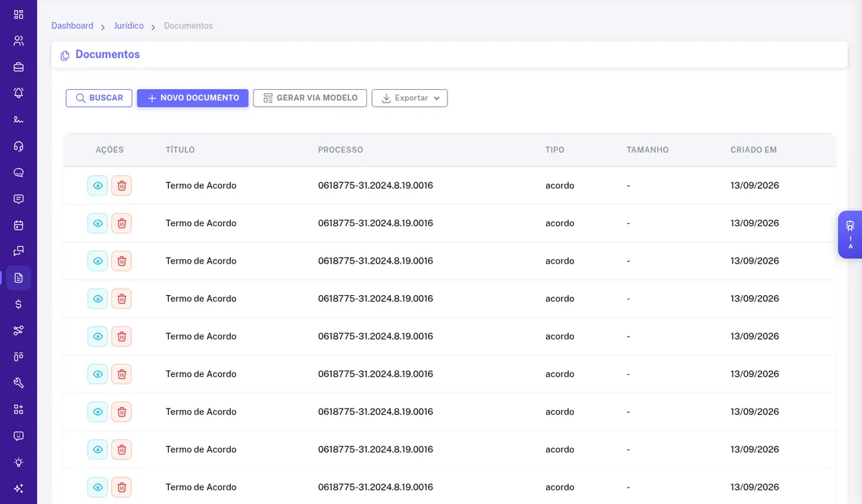This screenshot has width=862, height=504.
Task: Click the connected nodes icon in sidebar
Action: tap(19, 330)
